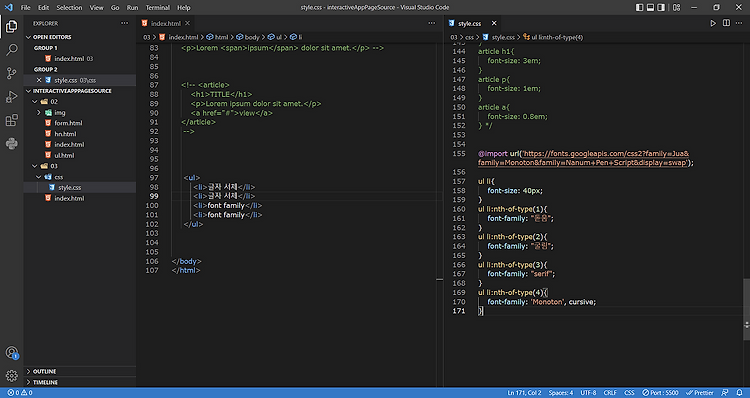Change UTF-8 encoding in status bar

coord(588,393)
